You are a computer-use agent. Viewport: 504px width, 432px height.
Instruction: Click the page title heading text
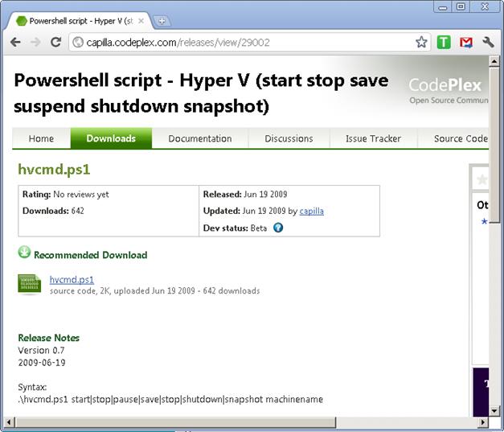point(201,93)
